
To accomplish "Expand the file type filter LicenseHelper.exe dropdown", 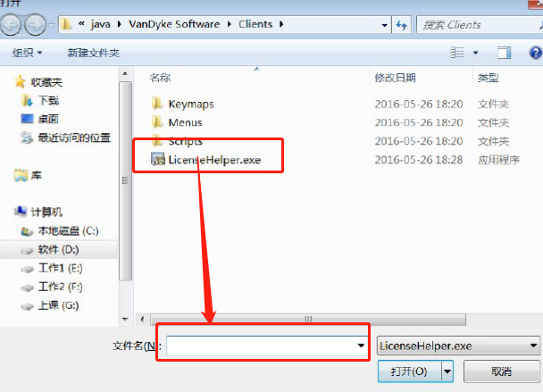I will pos(458,346).
